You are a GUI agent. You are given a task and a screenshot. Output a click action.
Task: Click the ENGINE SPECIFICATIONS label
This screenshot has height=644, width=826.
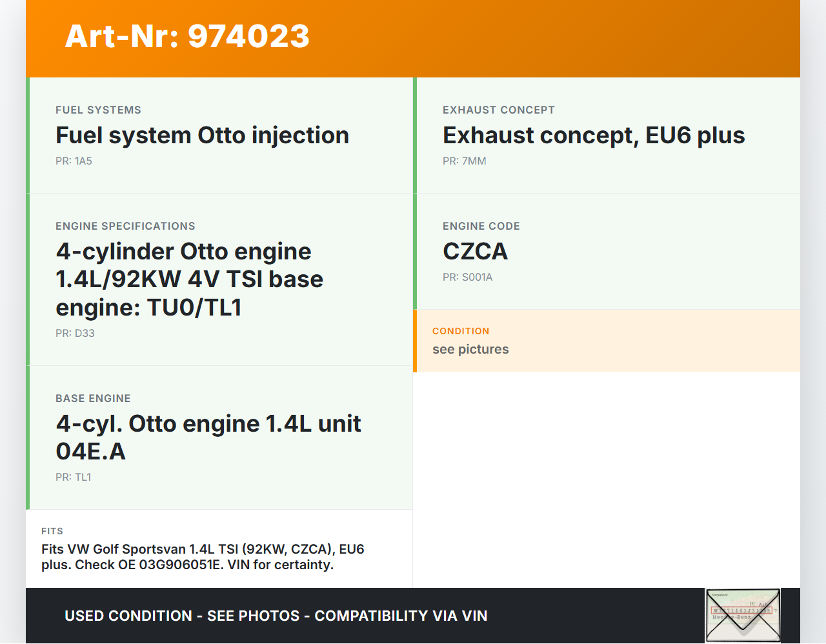pos(125,226)
